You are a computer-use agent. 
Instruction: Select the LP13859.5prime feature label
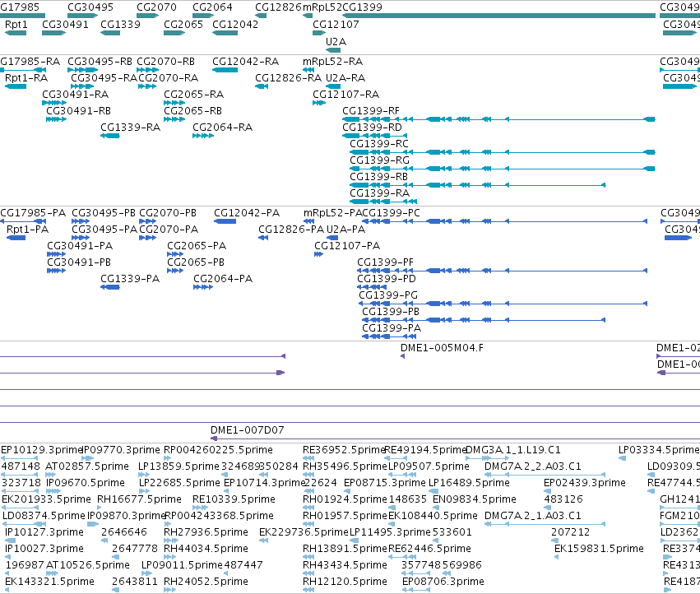pos(178,466)
